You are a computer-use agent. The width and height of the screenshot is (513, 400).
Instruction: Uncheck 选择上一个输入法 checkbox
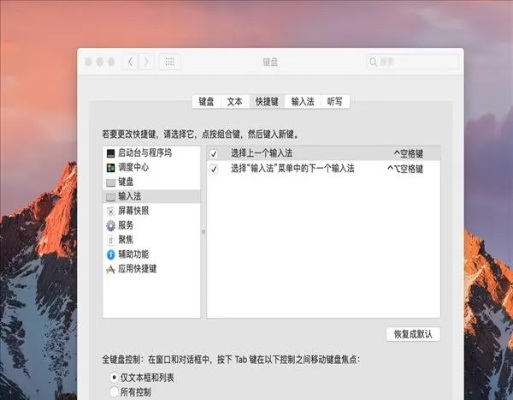(214, 154)
